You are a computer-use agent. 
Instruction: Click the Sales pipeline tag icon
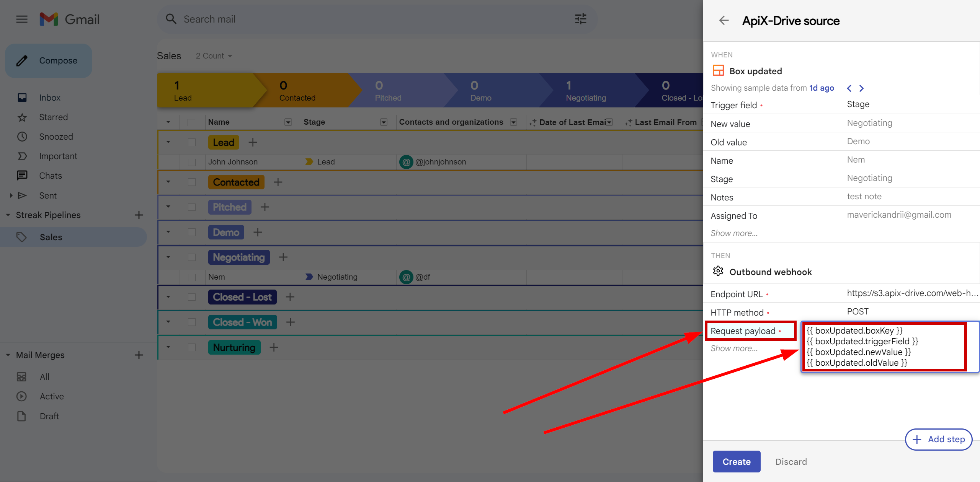pyautogui.click(x=21, y=237)
